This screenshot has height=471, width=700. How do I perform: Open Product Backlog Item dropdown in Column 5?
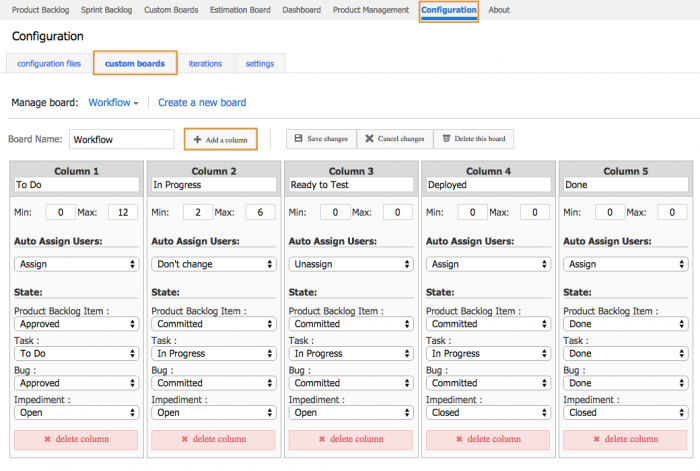(x=625, y=324)
